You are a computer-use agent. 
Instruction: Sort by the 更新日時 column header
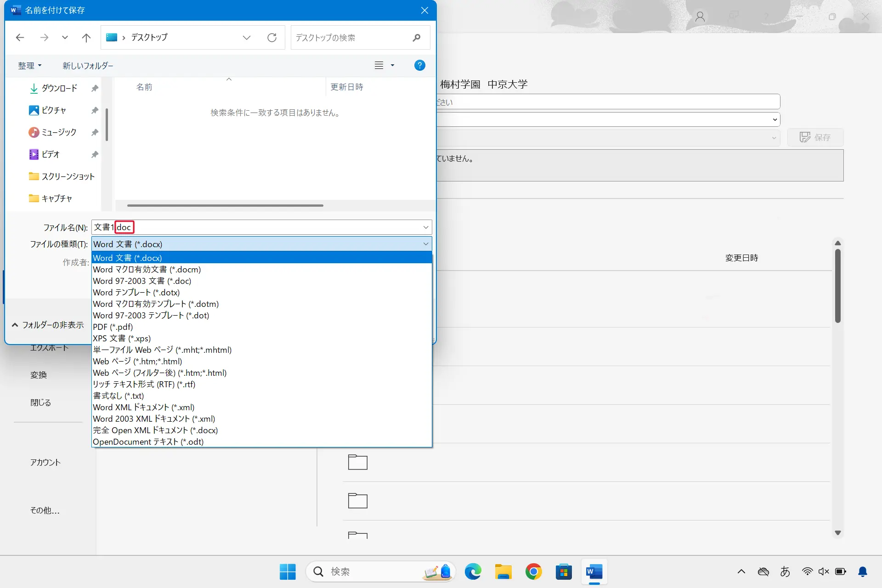[347, 87]
